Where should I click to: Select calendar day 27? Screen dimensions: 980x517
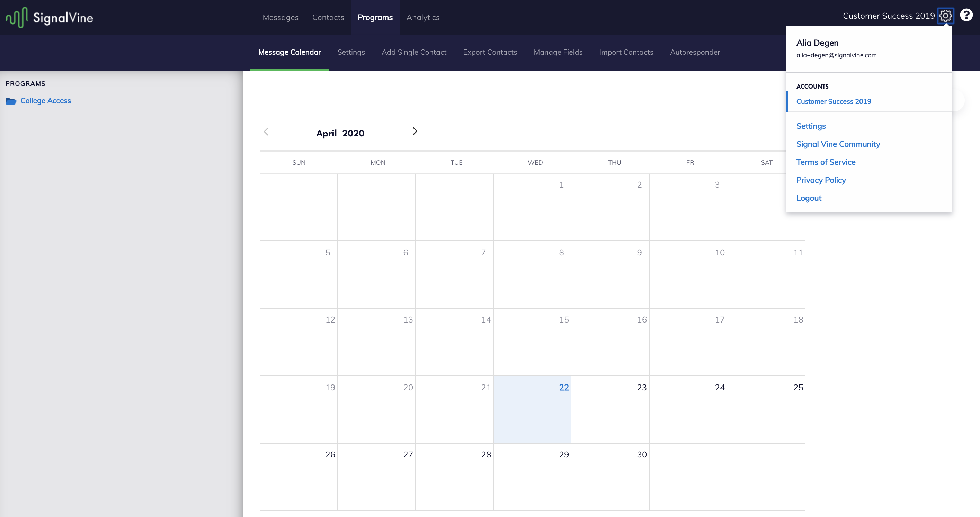coord(377,477)
